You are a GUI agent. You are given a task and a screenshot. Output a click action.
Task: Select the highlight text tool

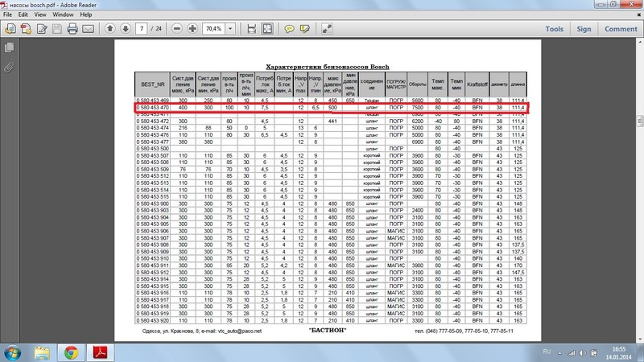[304, 29]
